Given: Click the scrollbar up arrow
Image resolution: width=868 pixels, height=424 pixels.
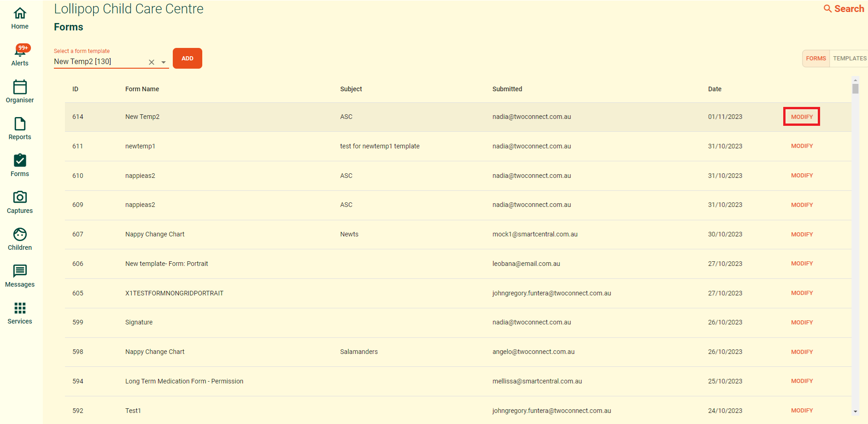Looking at the screenshot, I should [x=855, y=80].
